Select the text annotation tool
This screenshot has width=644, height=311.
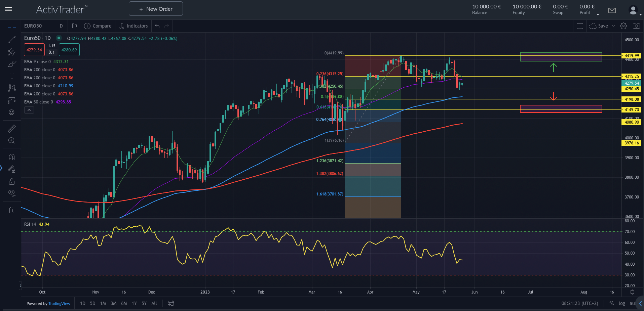(x=11, y=76)
